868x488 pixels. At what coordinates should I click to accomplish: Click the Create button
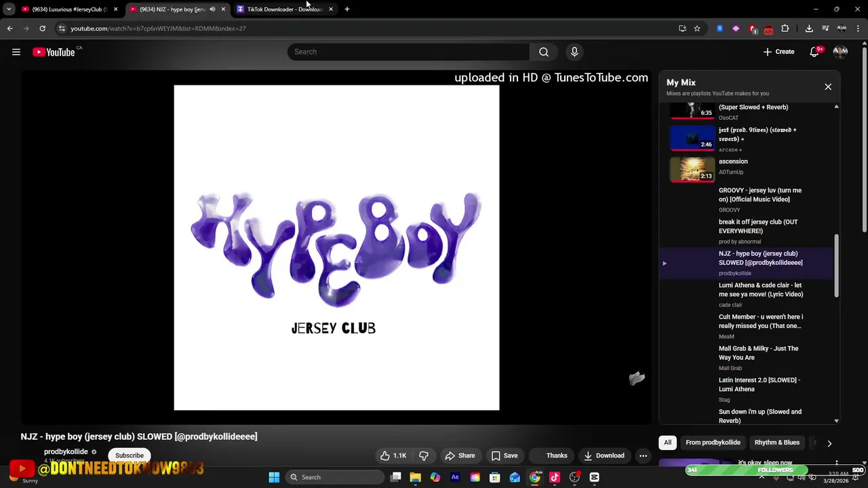[778, 52]
